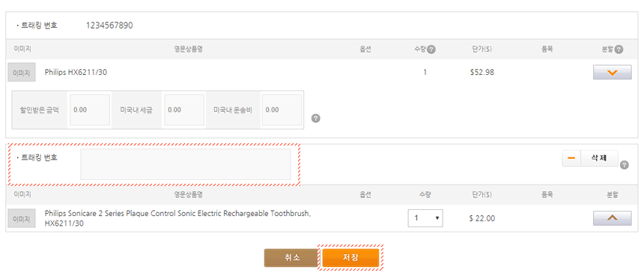Expand split with orange down-arrow button

click(612, 73)
